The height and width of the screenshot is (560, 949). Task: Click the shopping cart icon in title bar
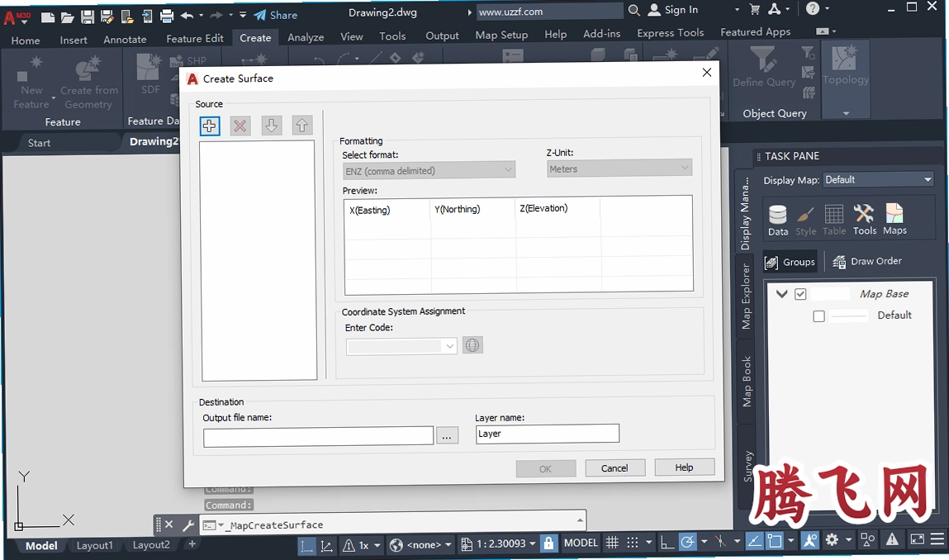(755, 9)
